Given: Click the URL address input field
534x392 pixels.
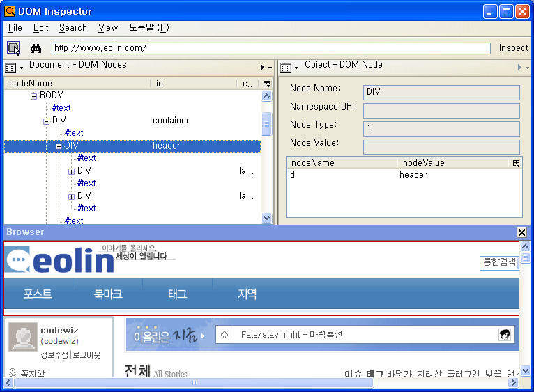Looking at the screenshot, I should coord(270,48).
